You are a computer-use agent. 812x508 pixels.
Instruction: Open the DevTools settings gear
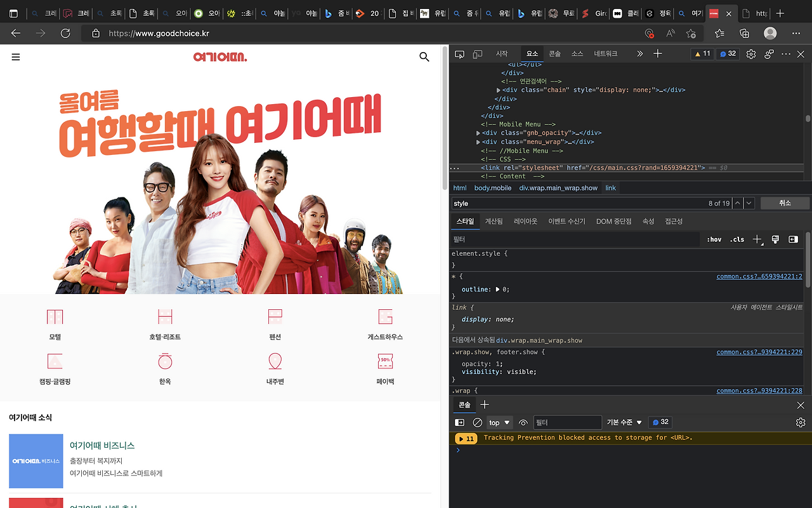click(750, 53)
